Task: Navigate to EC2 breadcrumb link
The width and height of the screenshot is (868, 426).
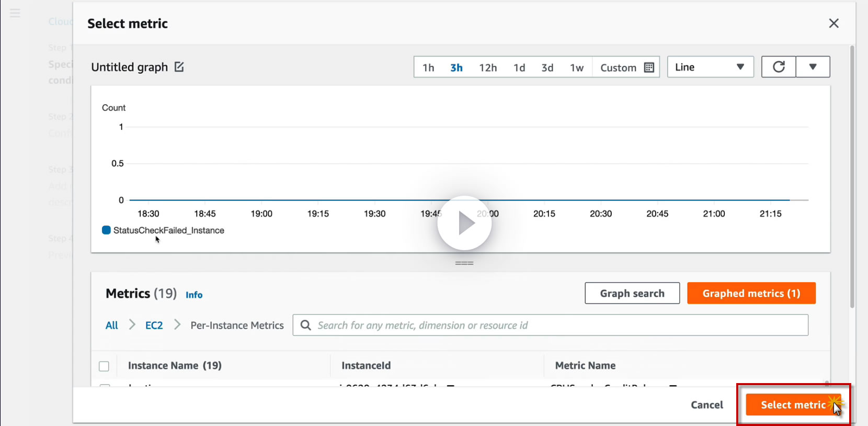Action: pos(154,326)
